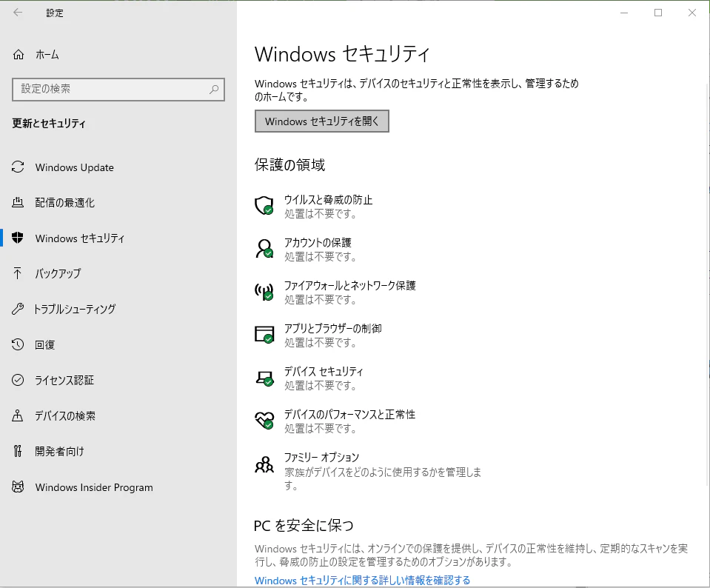The width and height of the screenshot is (710, 588).
Task: Click the Windows Update refresh icon
Action: [x=18, y=167]
